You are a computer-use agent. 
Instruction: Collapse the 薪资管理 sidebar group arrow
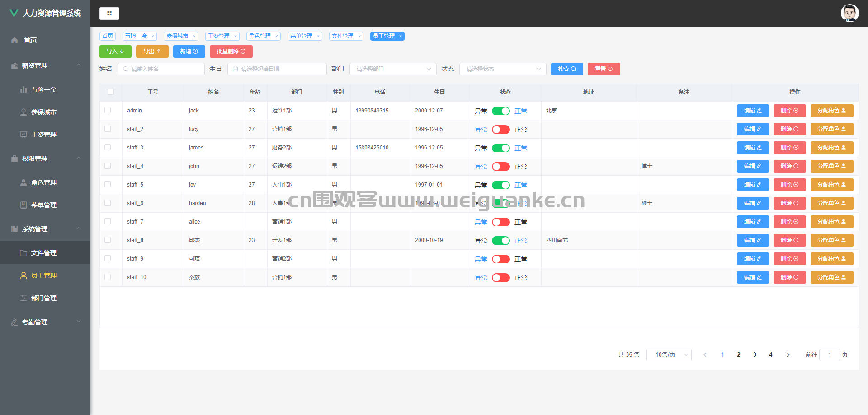(x=79, y=65)
